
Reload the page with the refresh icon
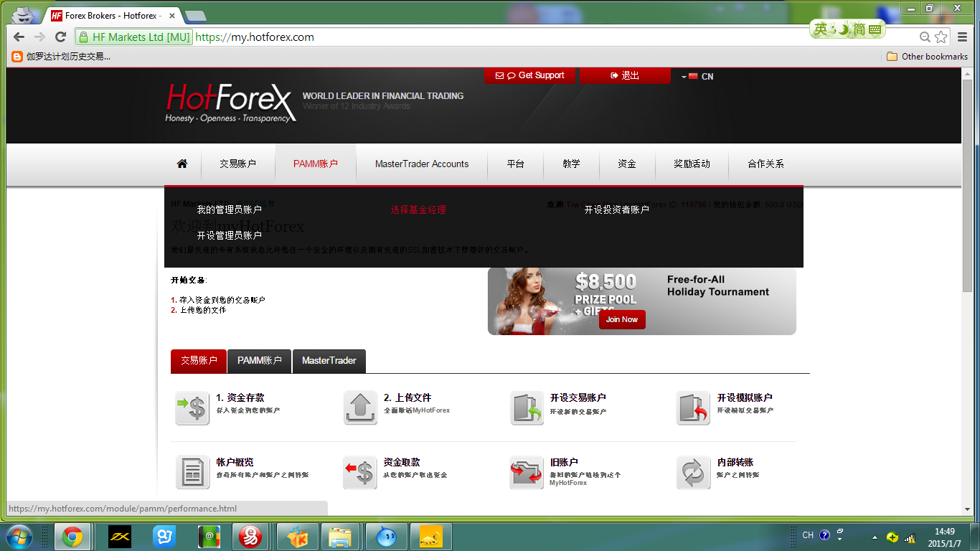tap(61, 37)
